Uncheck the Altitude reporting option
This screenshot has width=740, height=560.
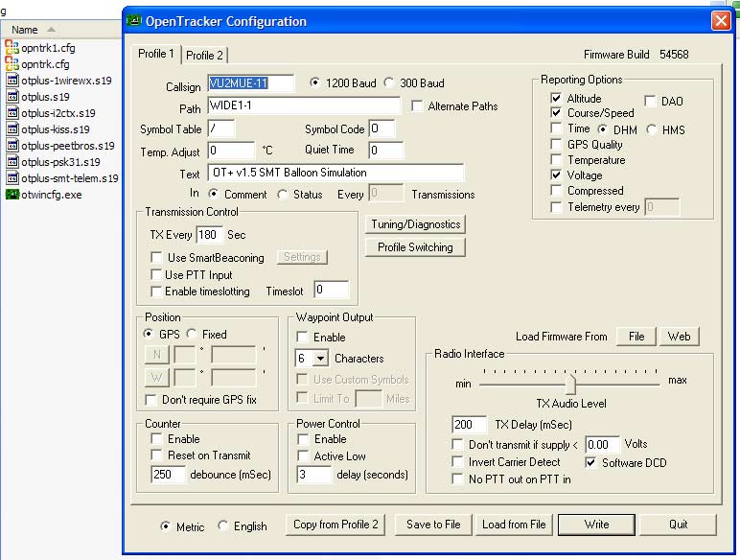click(556, 98)
